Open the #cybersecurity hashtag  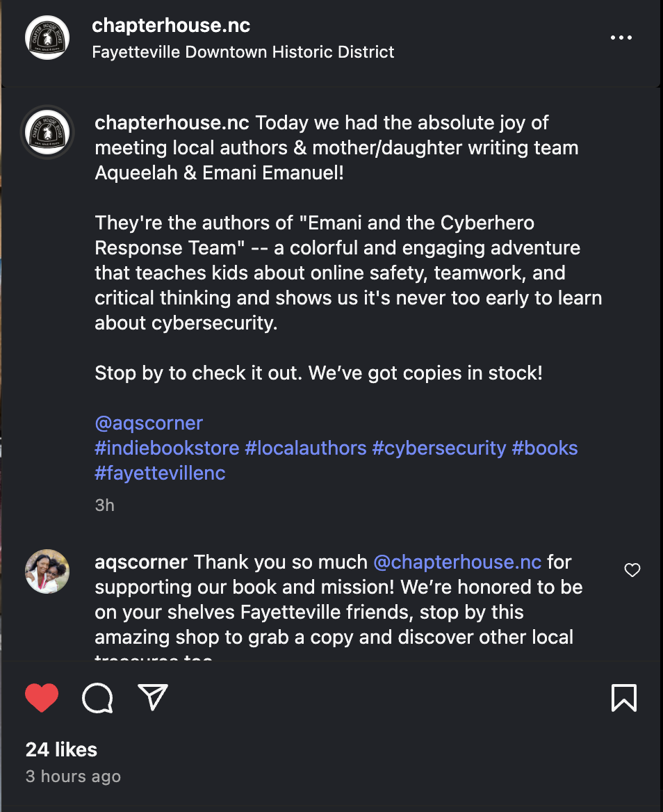click(439, 448)
